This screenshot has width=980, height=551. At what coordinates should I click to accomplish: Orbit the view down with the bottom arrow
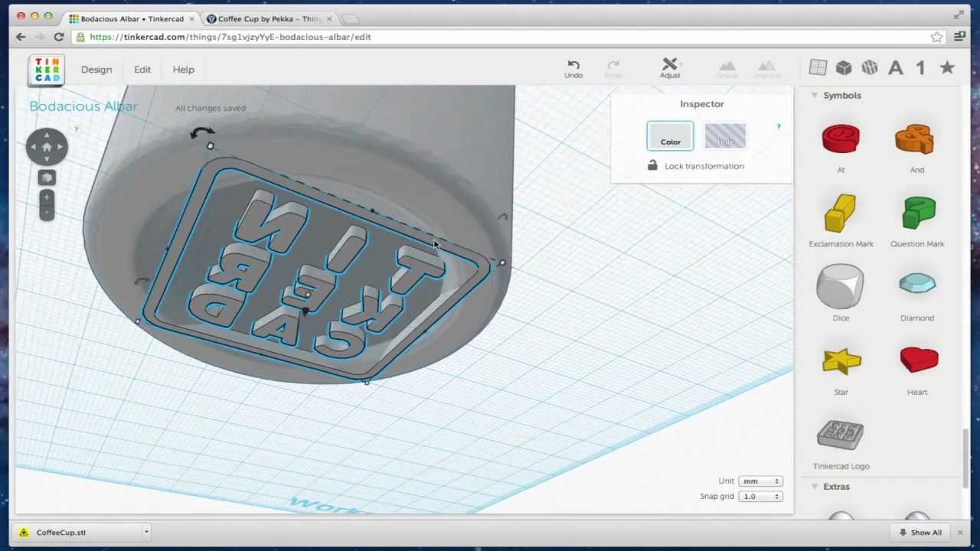point(47,159)
